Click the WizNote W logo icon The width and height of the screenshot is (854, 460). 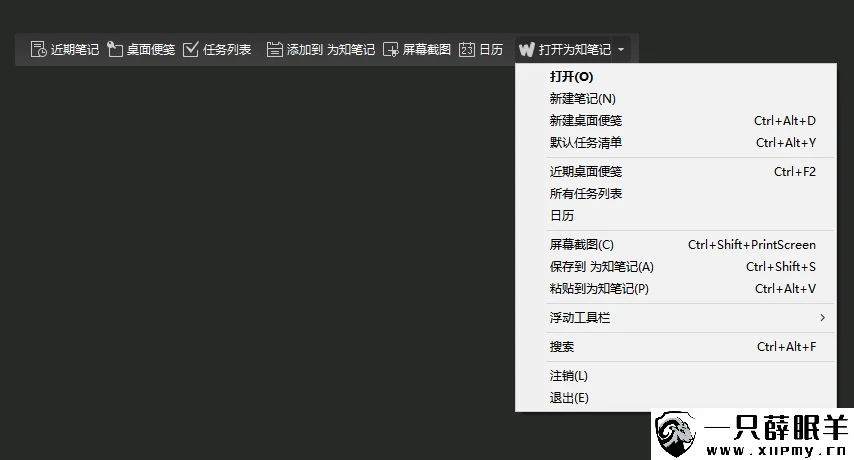[527, 50]
